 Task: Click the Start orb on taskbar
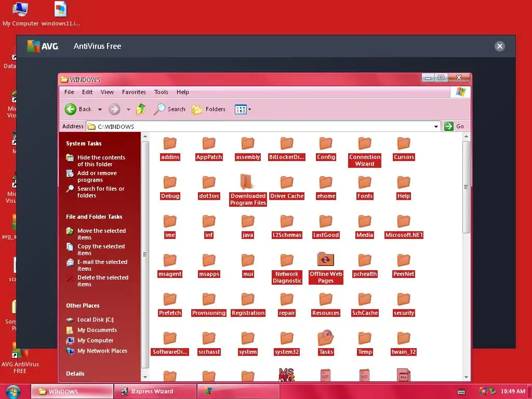pos(12,392)
